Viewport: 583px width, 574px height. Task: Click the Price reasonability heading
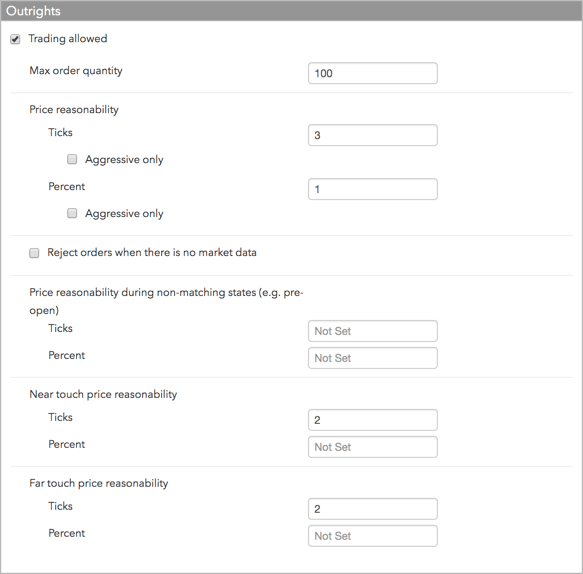tap(74, 110)
